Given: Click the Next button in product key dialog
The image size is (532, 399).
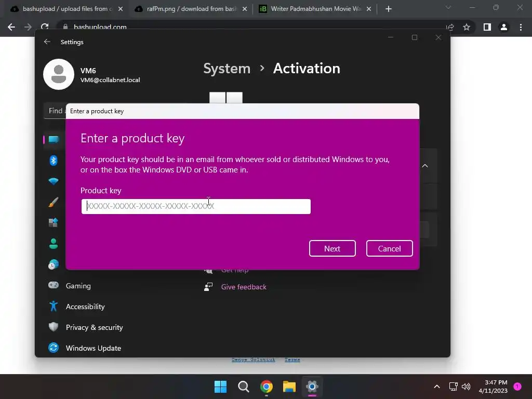Looking at the screenshot, I should (332, 248).
